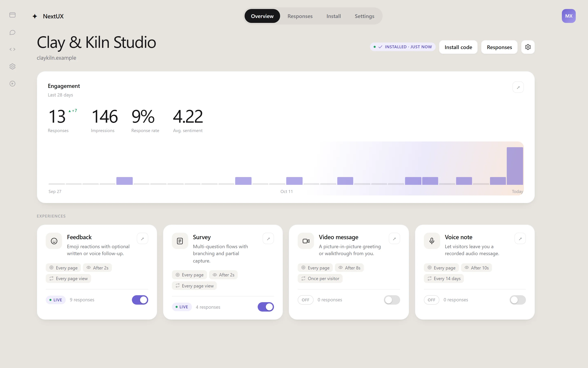Enable the Voice note toggle
Viewport: 588px width, 368px height.
(518, 300)
